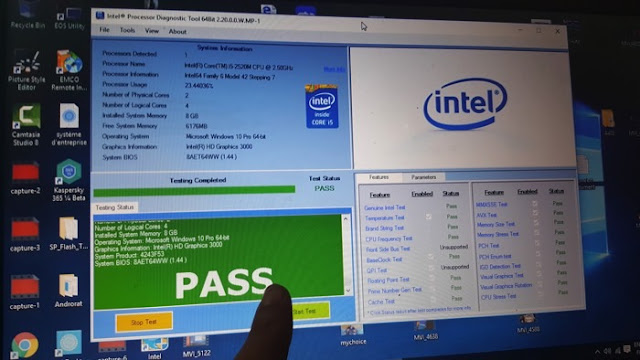This screenshot has height=360, width=640.
Task: Open the IGD Detection Test link
Action: click(500, 267)
